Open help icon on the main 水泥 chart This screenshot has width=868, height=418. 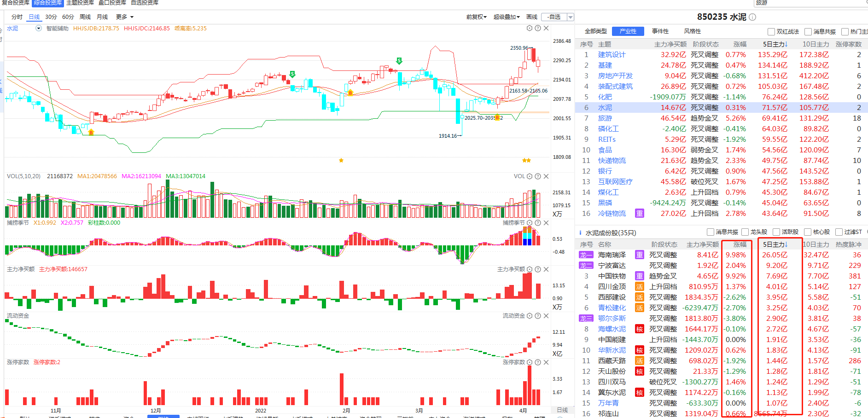[x=538, y=28]
